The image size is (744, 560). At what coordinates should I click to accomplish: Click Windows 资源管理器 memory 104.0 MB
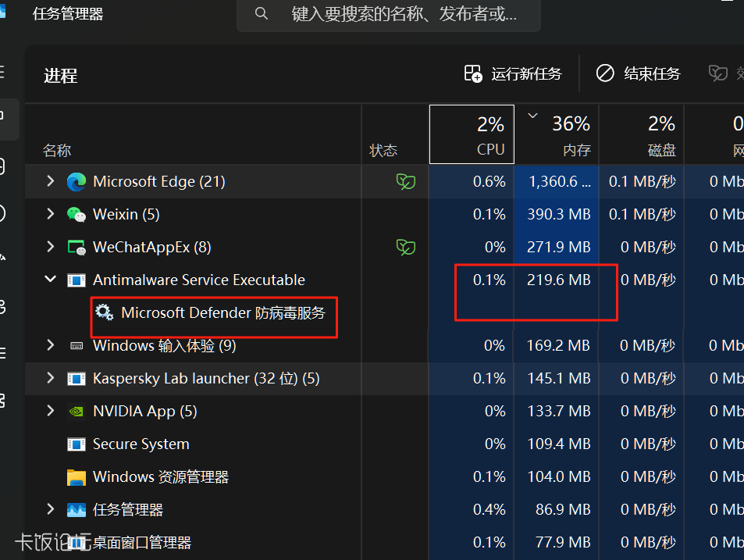[558, 476]
